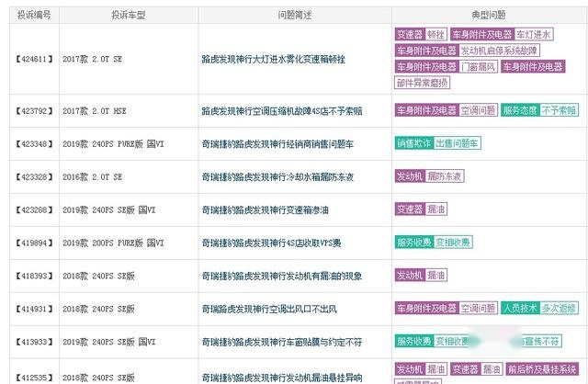Image resolution: width=588 pixels, height=384 pixels.
Task: Click the 问题简述 column header
Action: pyautogui.click(x=295, y=15)
